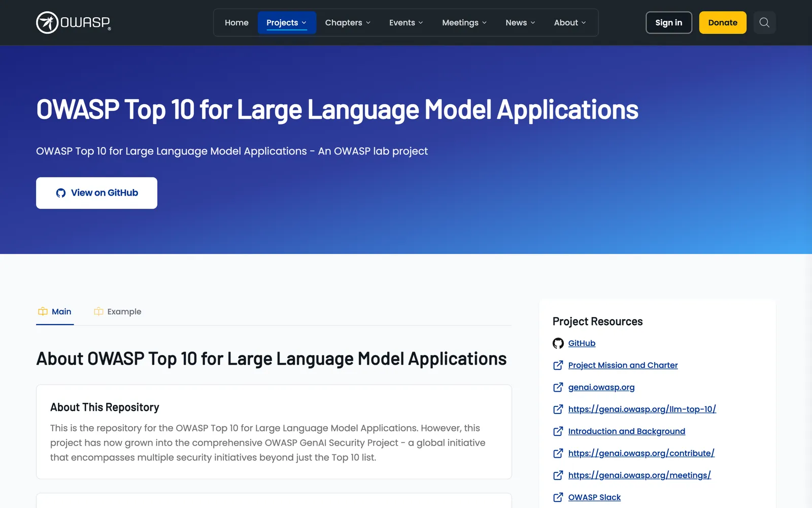Expand the Projects dropdown chevron
This screenshot has height=508, width=812.
pos(304,23)
